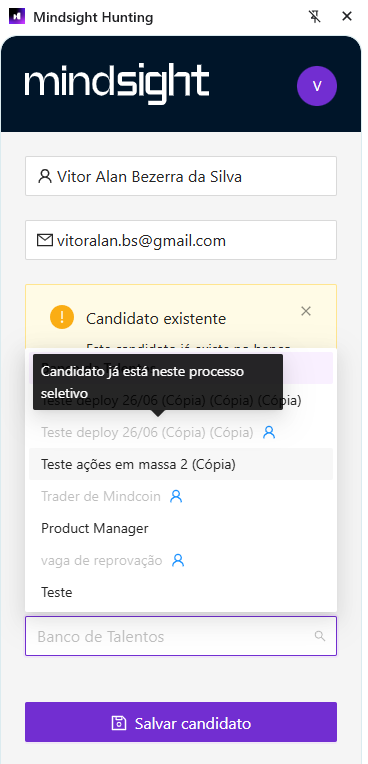Click the search magnifier in Banco de Talentos
This screenshot has width=368, height=764.
pyautogui.click(x=320, y=636)
